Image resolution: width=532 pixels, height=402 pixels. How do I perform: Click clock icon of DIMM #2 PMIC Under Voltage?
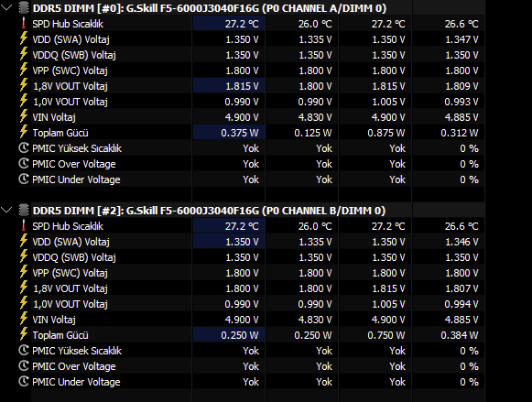[24, 382]
